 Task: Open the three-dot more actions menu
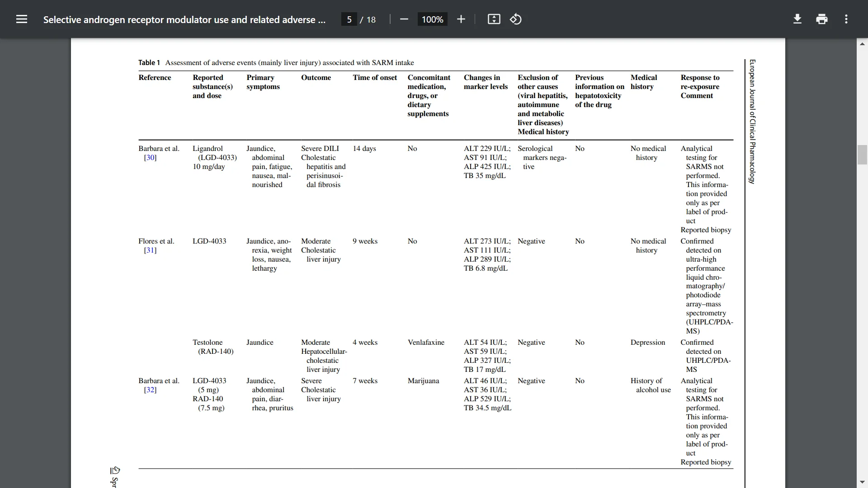tap(846, 19)
